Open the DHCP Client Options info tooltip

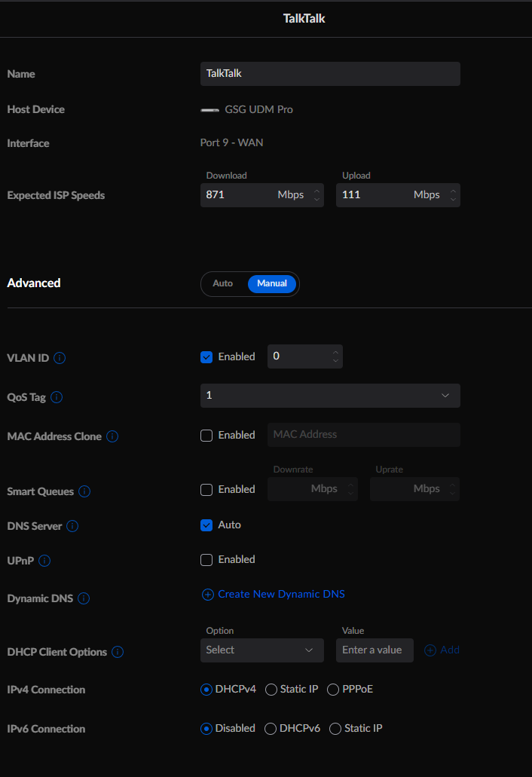coord(118,652)
